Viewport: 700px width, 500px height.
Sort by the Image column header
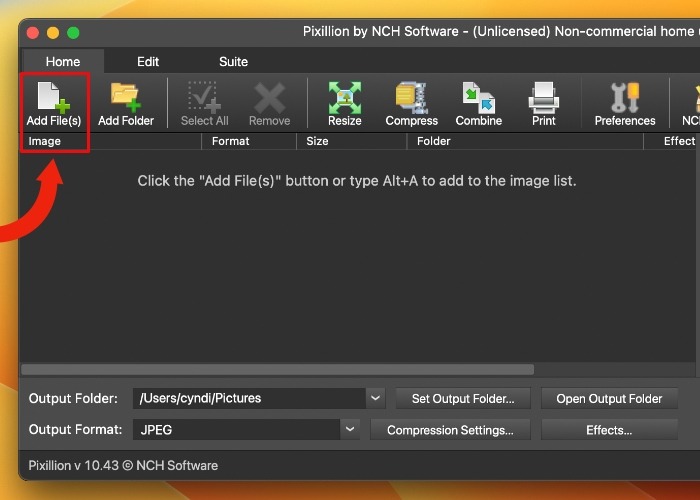(x=111, y=141)
